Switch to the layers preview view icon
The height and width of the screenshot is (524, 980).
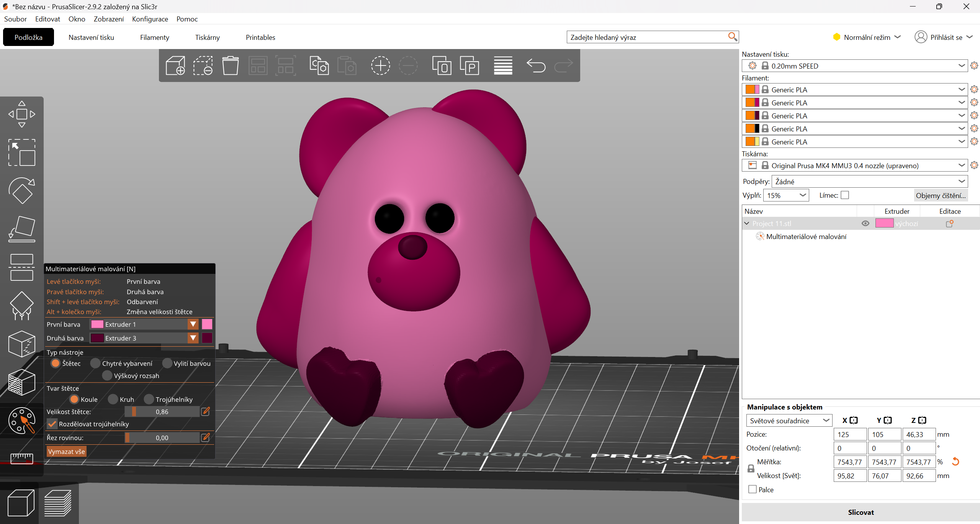pos(58,503)
